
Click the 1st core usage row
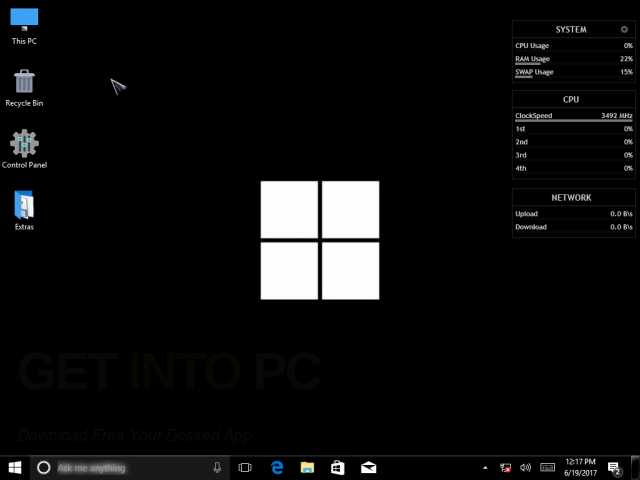click(x=573, y=129)
